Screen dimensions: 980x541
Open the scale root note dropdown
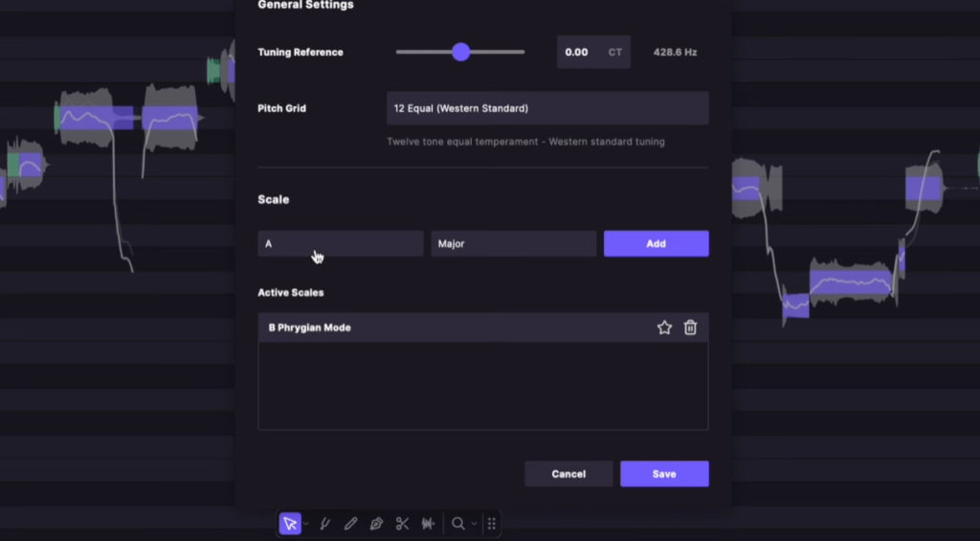click(341, 244)
